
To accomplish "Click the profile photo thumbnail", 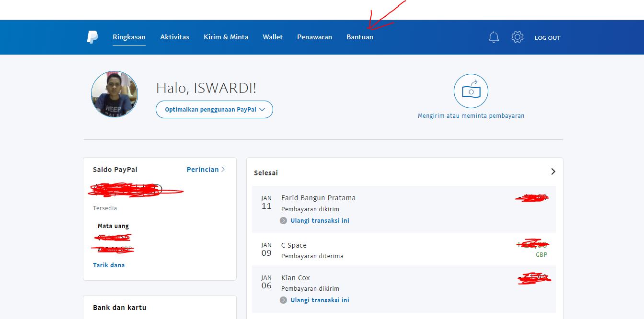I will 115,94.
